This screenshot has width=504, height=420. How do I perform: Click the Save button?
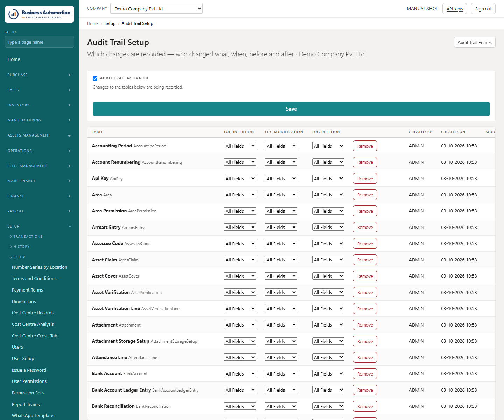[291, 109]
